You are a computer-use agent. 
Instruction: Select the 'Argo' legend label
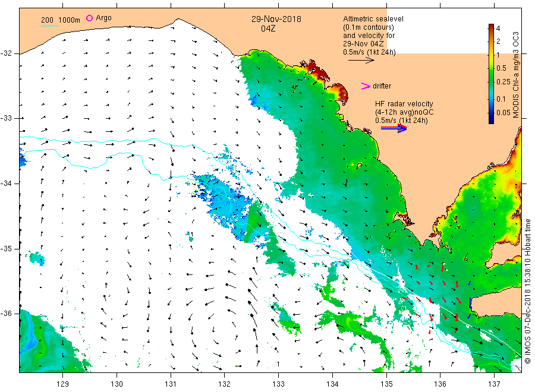click(x=103, y=18)
